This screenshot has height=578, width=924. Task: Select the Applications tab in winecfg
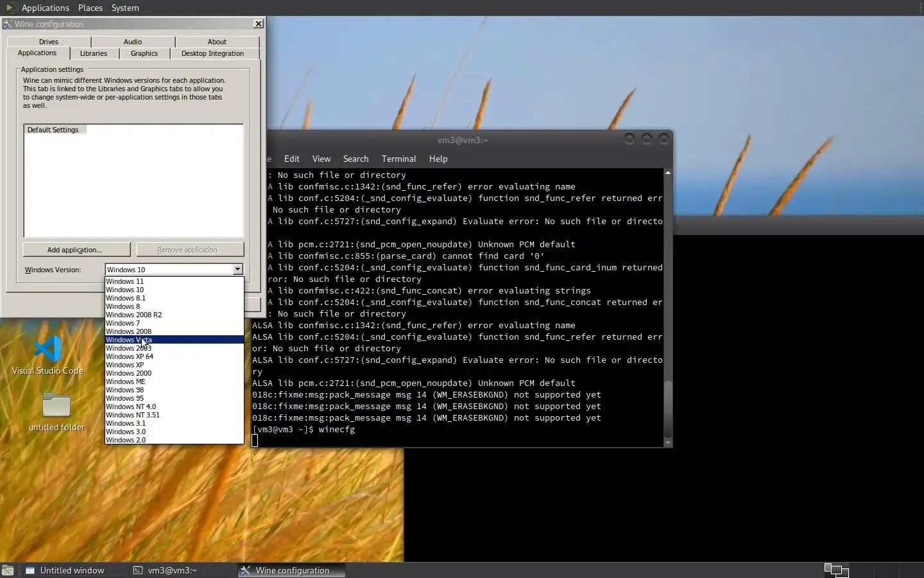coord(37,53)
